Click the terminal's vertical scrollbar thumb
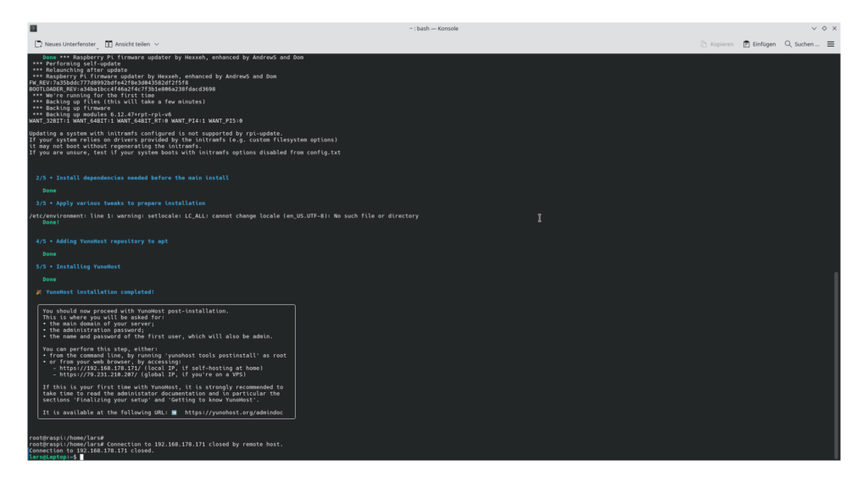The height and width of the screenshot is (493, 868). click(837, 364)
